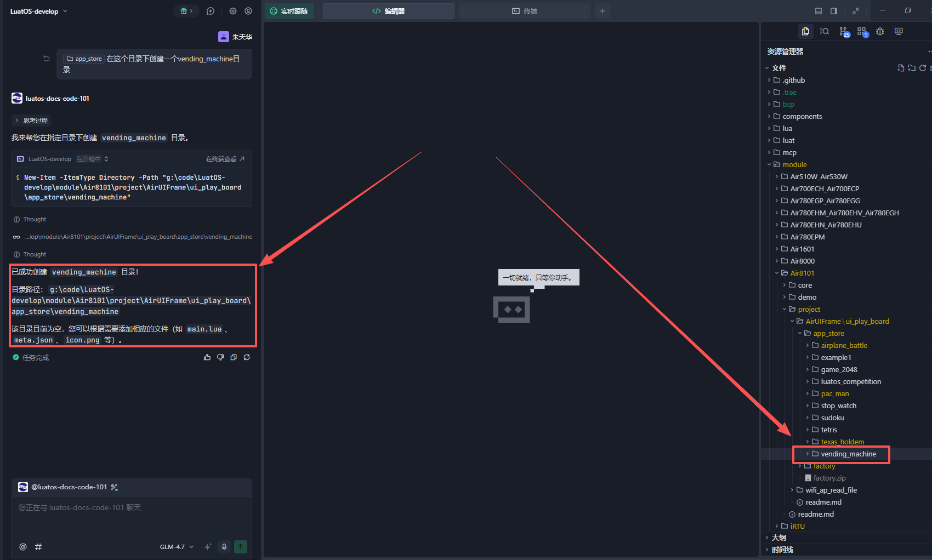This screenshot has width=932, height=560.
Task: Copy the assistant response
Action: coord(234,357)
